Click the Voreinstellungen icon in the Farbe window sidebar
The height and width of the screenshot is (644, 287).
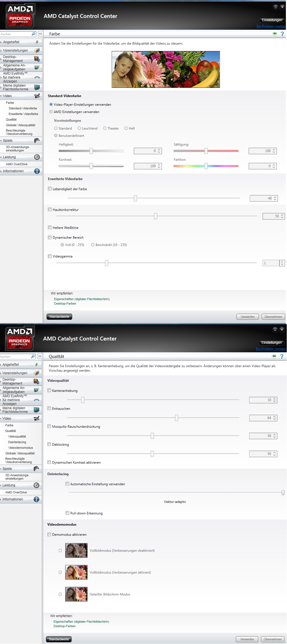[x=37, y=50]
